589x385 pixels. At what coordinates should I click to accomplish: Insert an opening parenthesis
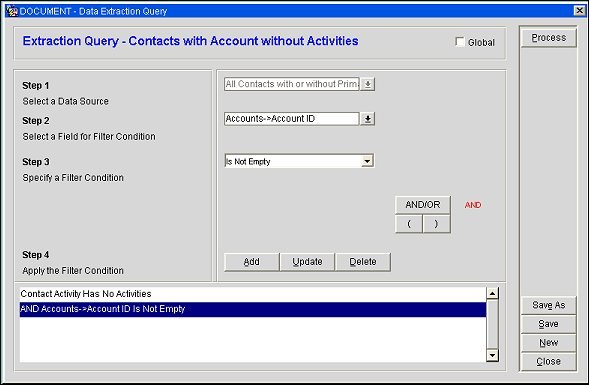tap(409, 224)
